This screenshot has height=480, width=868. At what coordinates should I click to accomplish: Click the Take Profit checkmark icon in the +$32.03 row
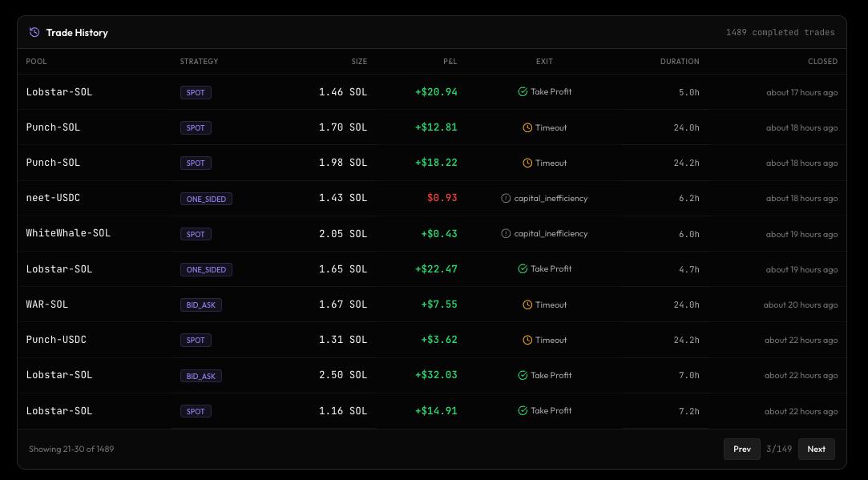click(523, 375)
